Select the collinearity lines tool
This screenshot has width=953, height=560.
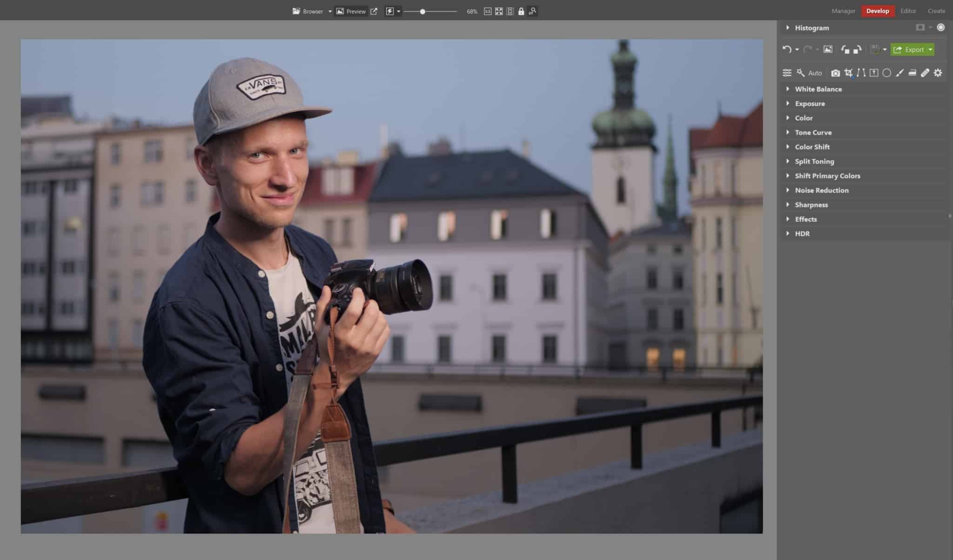[x=861, y=73]
